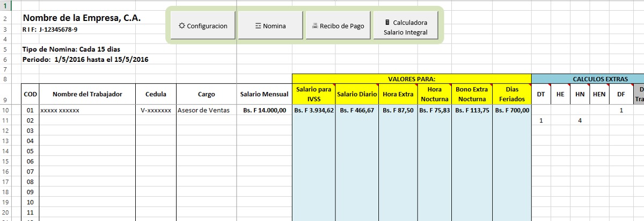644x221 pixels.
Task: Select the DT value 1 in COD 02 row
Action: 541,120
